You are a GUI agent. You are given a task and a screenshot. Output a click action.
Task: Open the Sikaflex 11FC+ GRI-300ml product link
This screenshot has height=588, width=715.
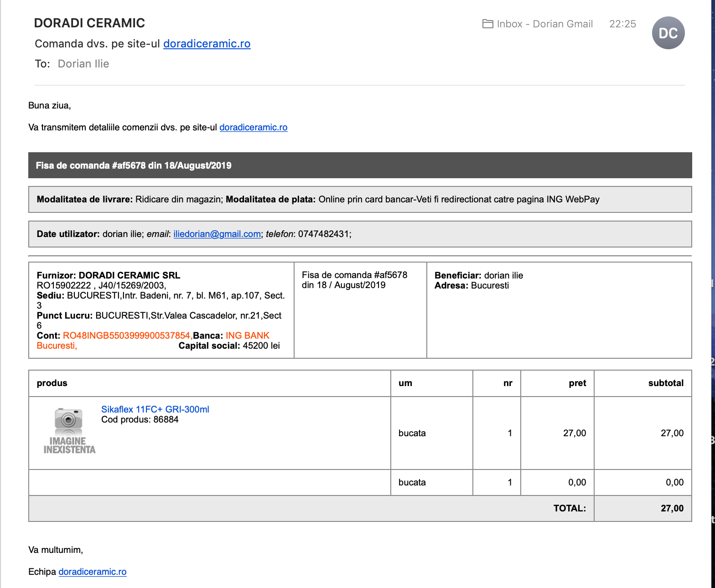pyautogui.click(x=155, y=409)
